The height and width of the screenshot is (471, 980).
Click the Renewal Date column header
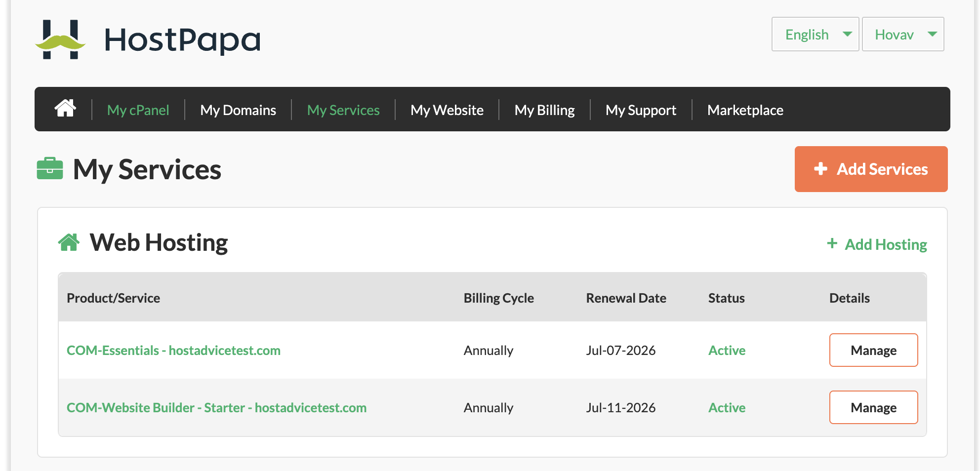point(626,298)
